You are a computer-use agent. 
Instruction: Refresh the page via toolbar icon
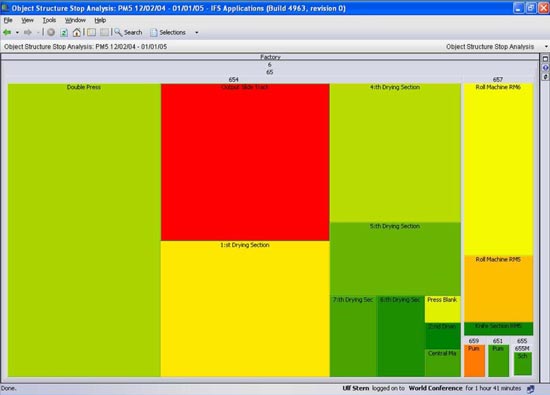coord(64,33)
